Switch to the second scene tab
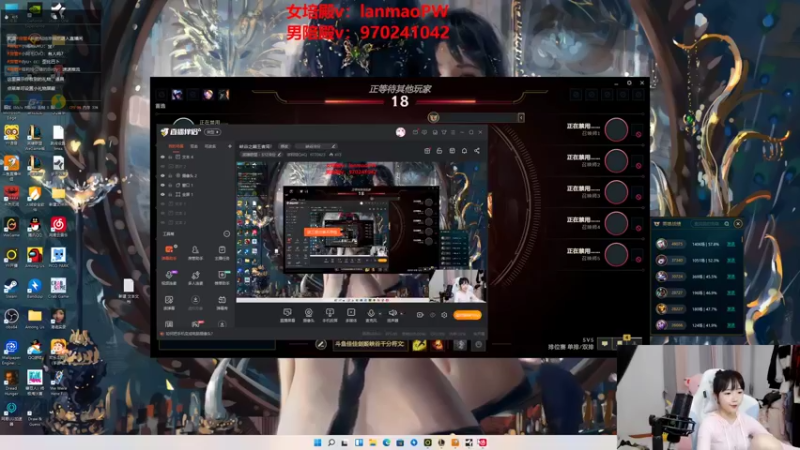The image size is (800, 450). [x=194, y=146]
